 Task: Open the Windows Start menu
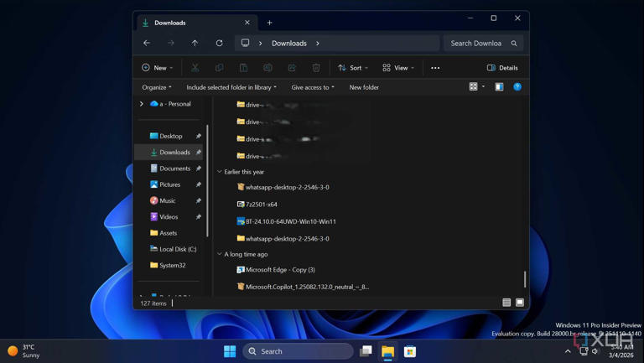click(230, 351)
